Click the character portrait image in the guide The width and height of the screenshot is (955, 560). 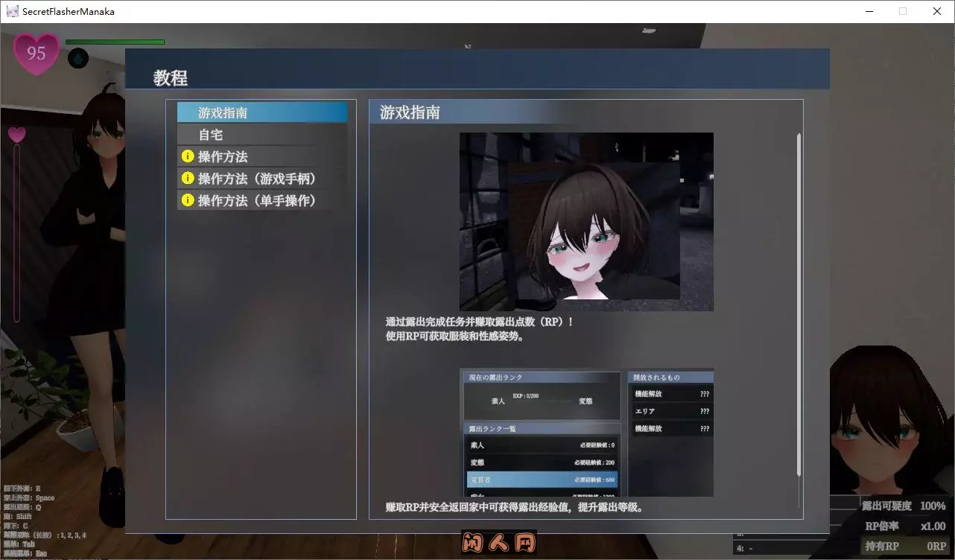pos(586,221)
